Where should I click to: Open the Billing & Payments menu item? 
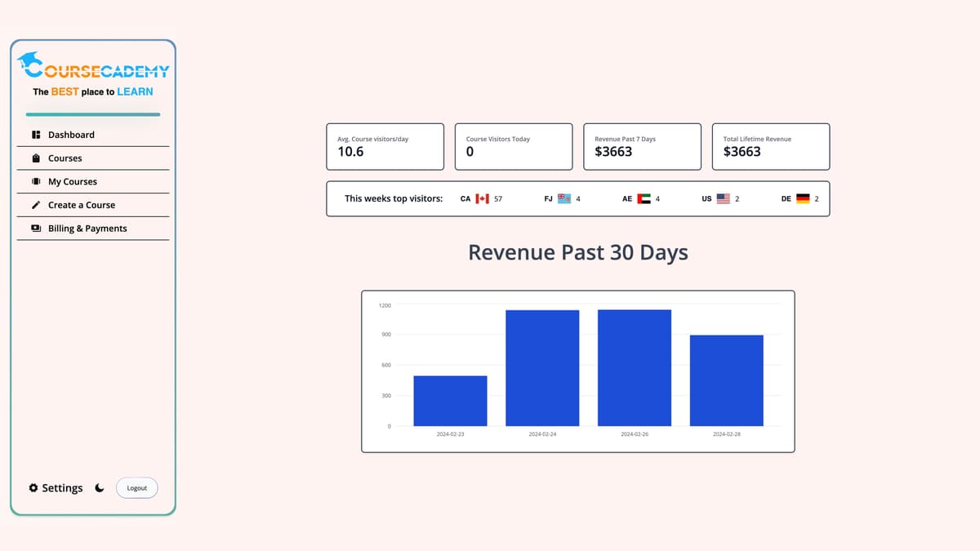(87, 229)
